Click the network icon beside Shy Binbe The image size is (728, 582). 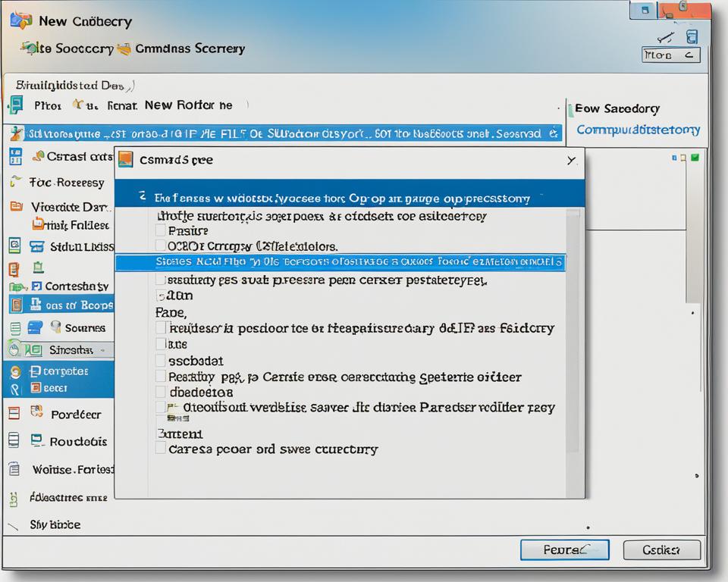coord(13,525)
